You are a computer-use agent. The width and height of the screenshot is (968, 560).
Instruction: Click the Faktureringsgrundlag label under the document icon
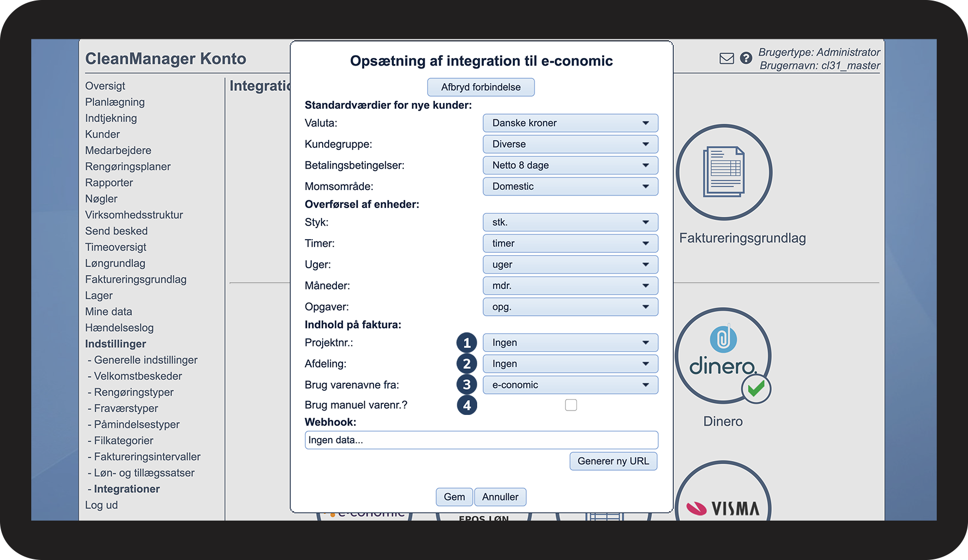click(x=742, y=238)
